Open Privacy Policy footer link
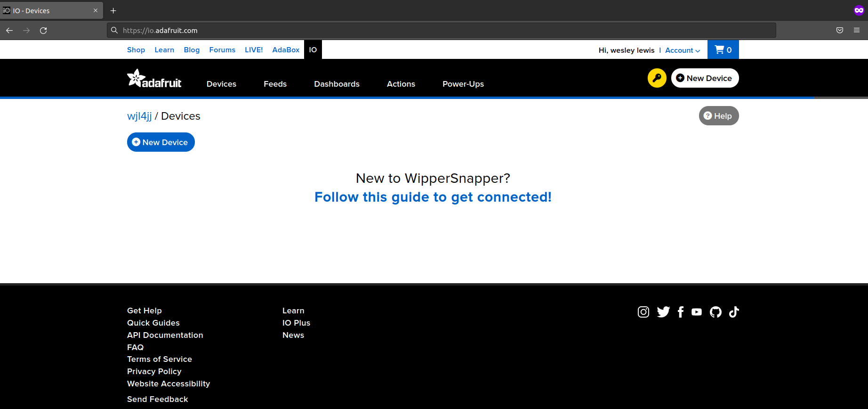 [x=154, y=371]
